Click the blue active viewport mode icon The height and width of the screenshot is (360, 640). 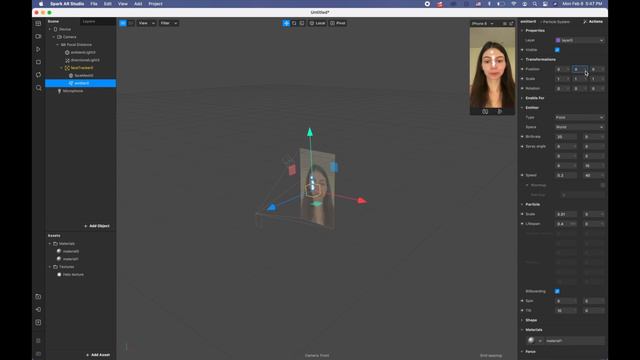pos(123,23)
